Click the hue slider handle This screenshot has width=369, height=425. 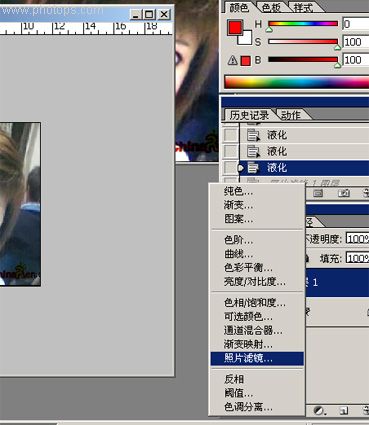pos(269,30)
